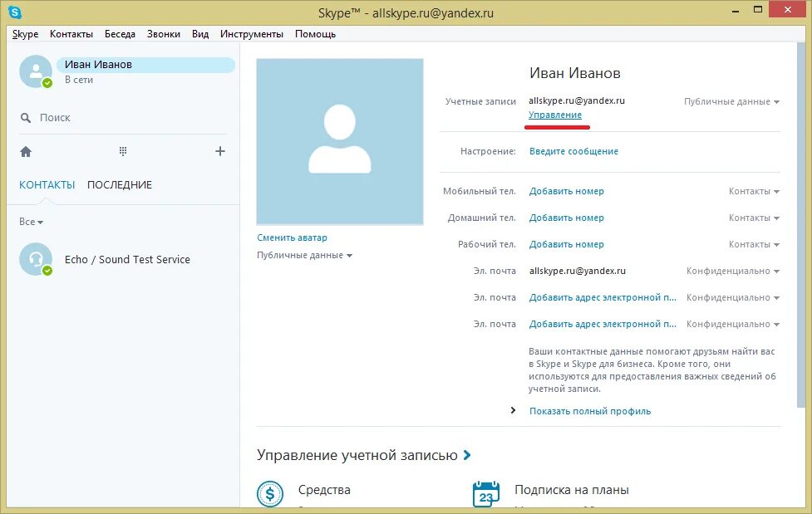Open Контакты dropdown for Домашний тел.
This screenshot has height=514, width=812.
[754, 218]
